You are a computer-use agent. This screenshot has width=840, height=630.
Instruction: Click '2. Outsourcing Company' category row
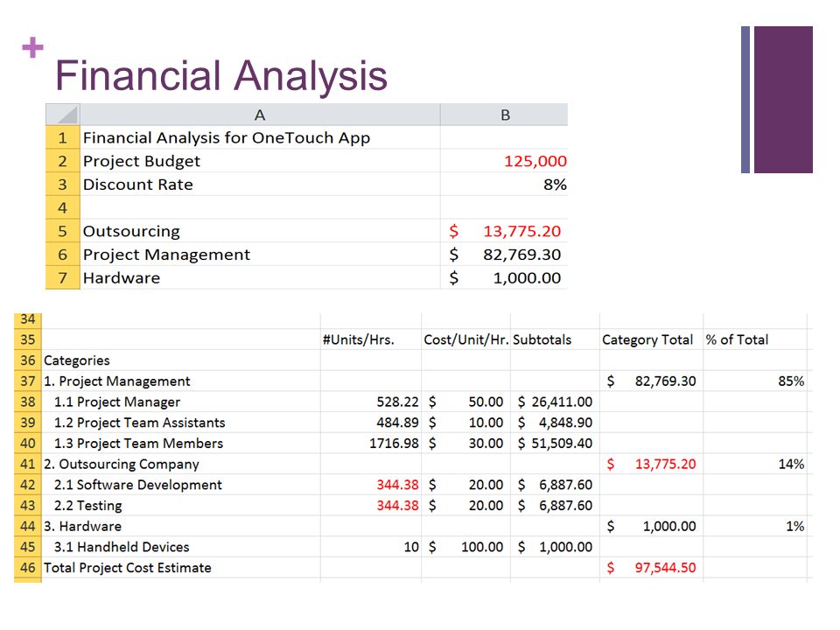(x=121, y=464)
